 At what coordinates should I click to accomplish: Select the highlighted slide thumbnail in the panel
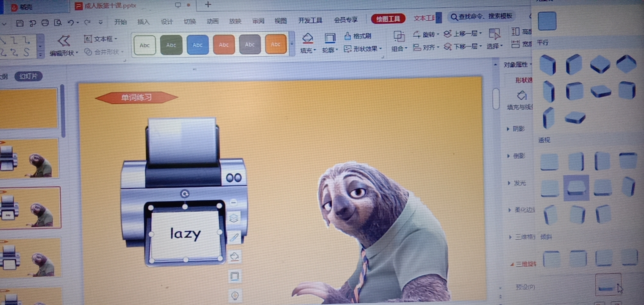(x=30, y=208)
